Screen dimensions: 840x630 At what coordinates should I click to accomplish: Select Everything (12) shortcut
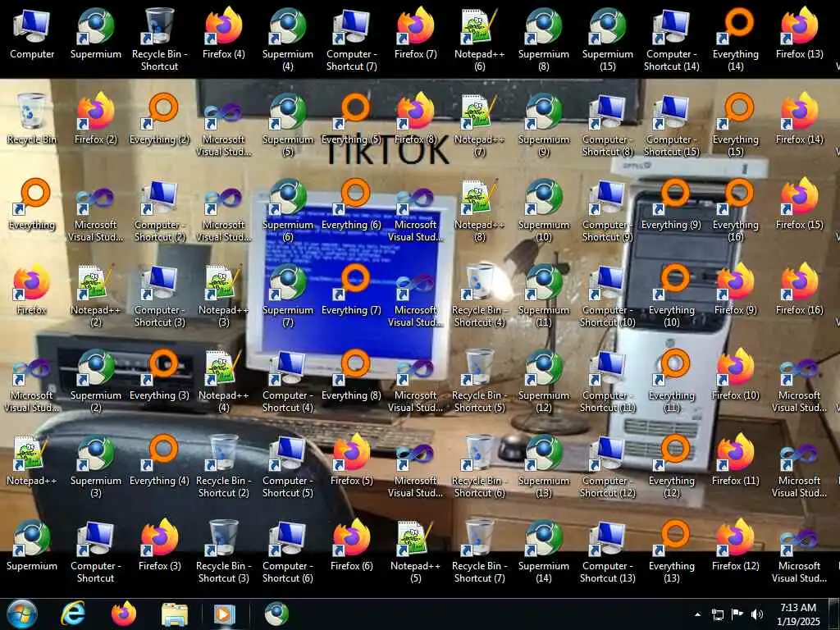[672, 466]
